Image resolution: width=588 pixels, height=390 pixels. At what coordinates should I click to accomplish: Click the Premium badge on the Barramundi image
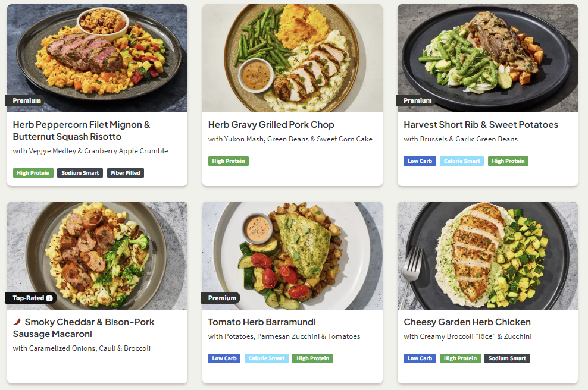coord(222,298)
